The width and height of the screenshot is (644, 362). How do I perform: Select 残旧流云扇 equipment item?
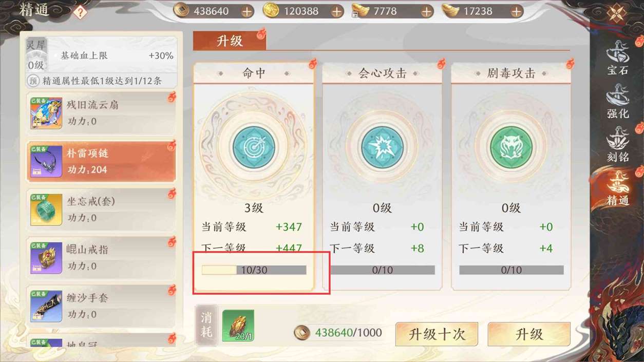101,113
